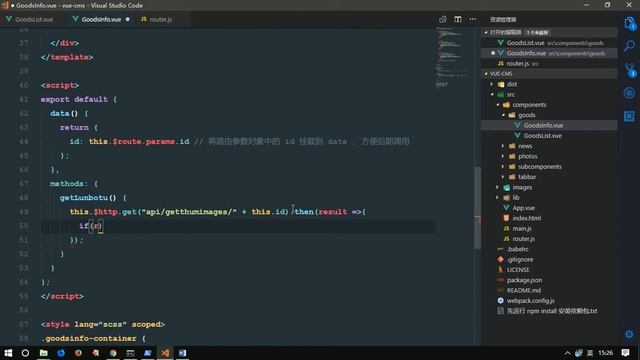640x360 pixels.
Task: Open the .gitignore file
Action: point(549,259)
